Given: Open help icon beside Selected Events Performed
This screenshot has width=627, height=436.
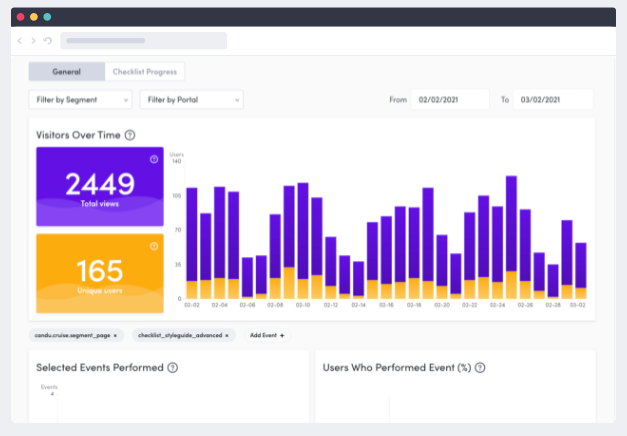Looking at the screenshot, I should [x=173, y=368].
